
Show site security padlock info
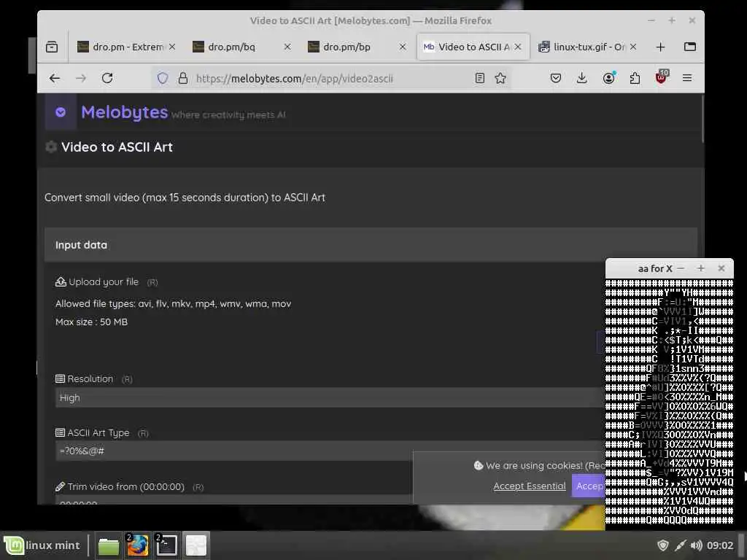pos(183,78)
